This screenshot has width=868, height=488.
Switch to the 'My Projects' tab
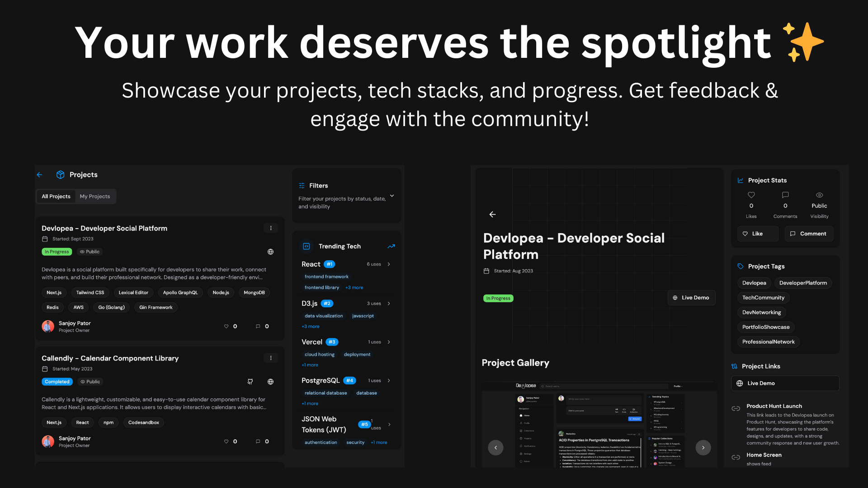click(x=95, y=196)
